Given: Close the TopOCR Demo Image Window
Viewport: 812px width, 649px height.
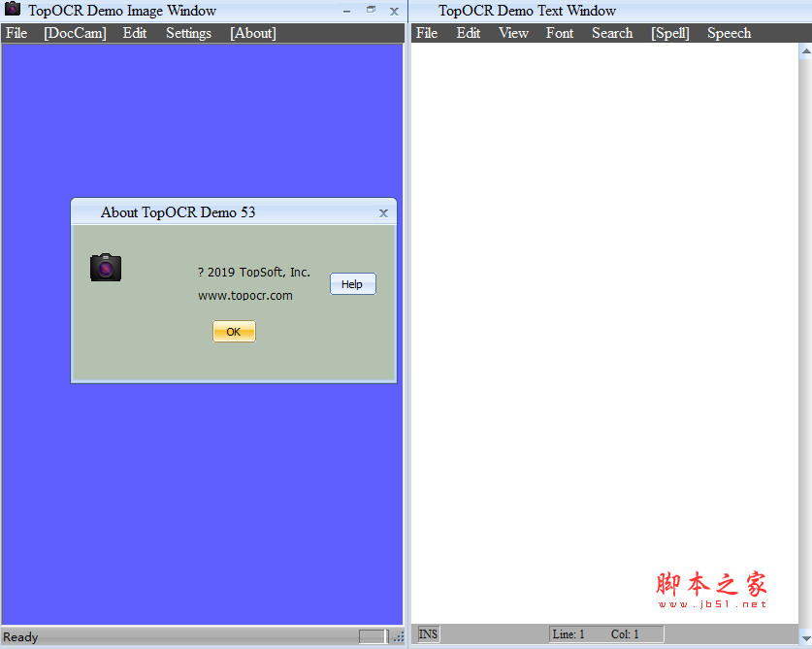Looking at the screenshot, I should pos(394,11).
